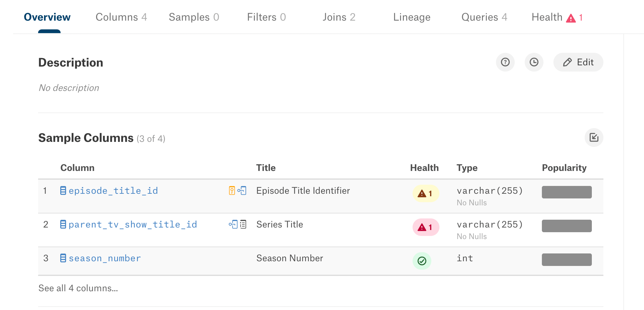Click the Column header
The height and width of the screenshot is (310, 644).
[x=77, y=168]
